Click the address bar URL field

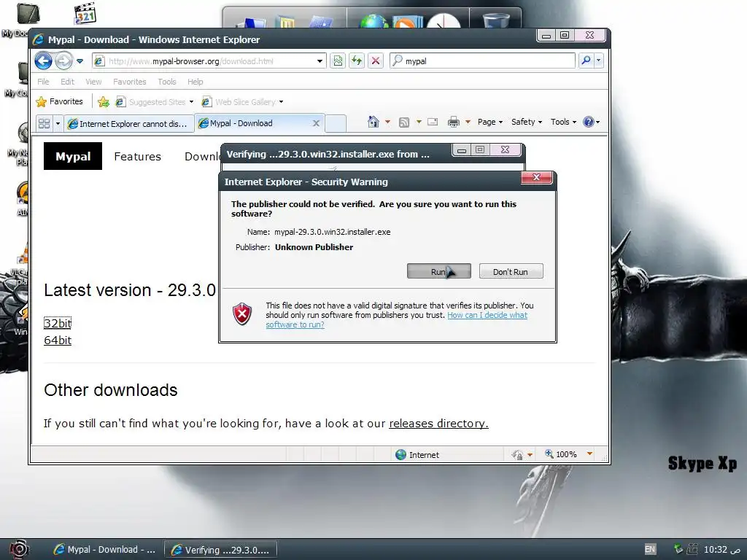205,61
